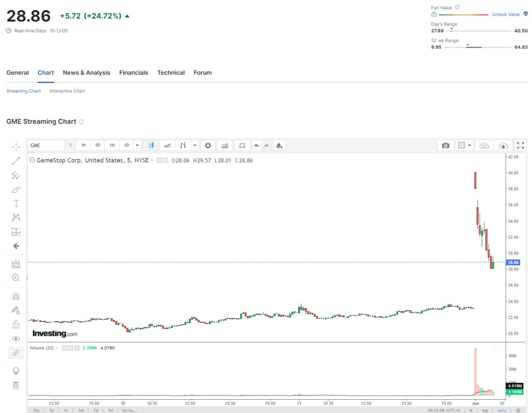This screenshot has width=532, height=413.
Task: Select the text annotation tool
Action: [16, 203]
